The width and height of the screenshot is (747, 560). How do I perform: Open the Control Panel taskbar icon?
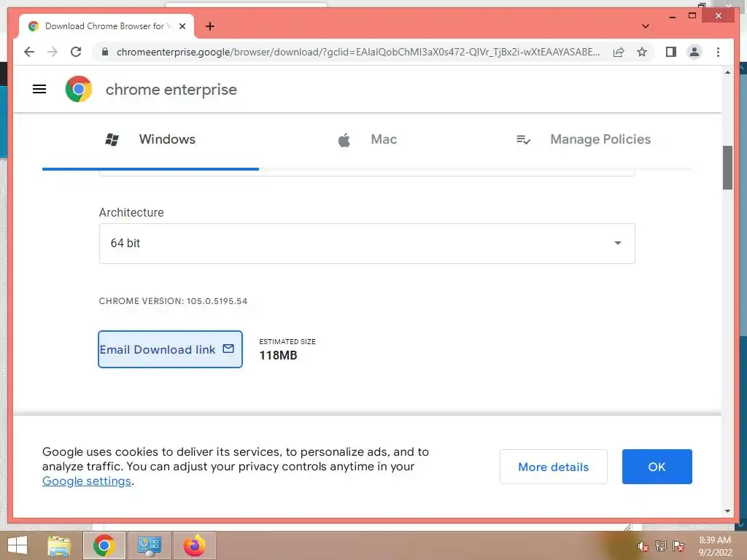pos(149,545)
